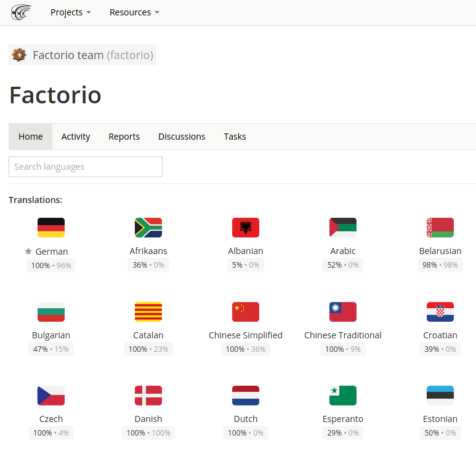The height and width of the screenshot is (454, 476).
Task: Click the Estonian flag icon
Action: tap(440, 396)
